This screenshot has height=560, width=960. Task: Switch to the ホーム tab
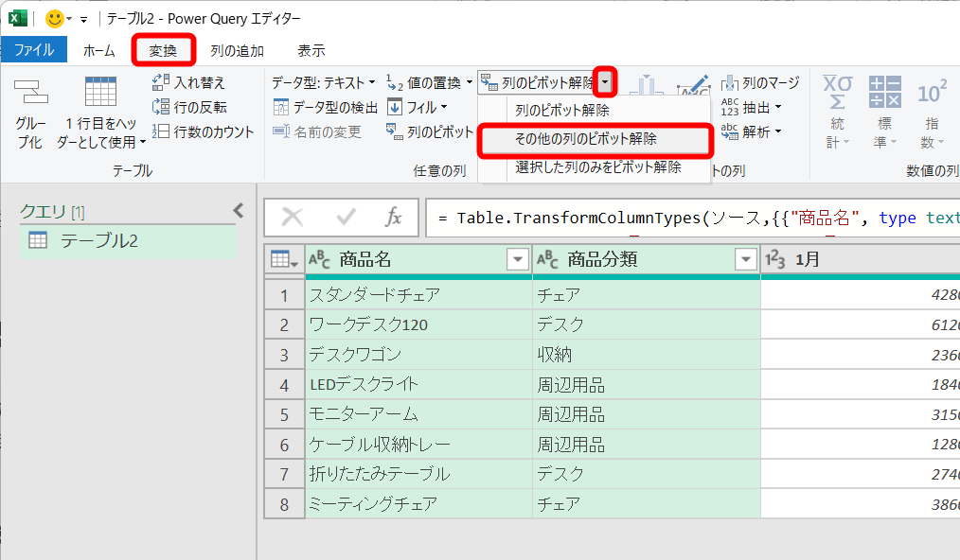(99, 51)
